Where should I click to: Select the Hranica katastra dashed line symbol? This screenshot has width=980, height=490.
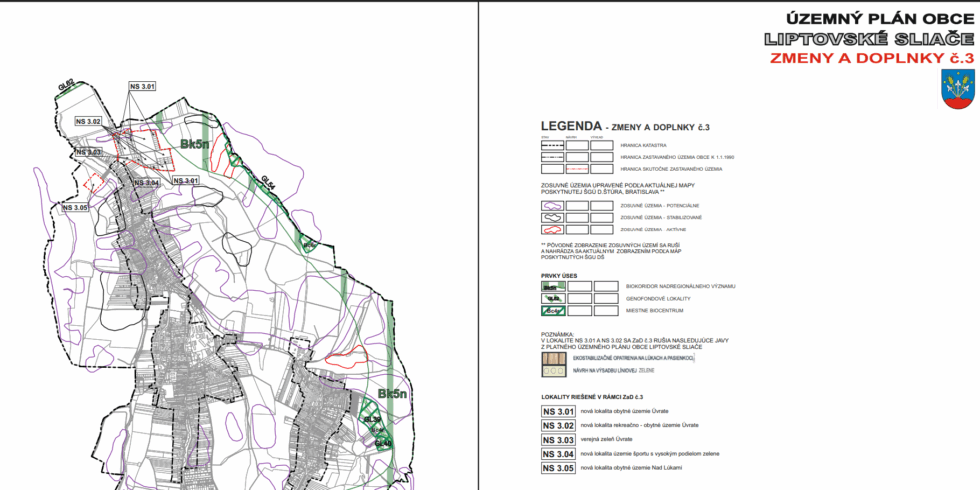coord(552,145)
